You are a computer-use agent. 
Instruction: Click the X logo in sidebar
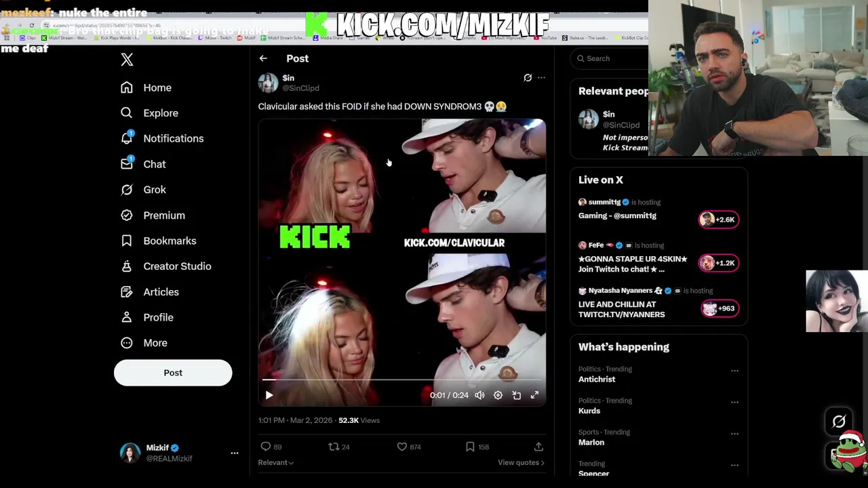pyautogui.click(x=127, y=60)
